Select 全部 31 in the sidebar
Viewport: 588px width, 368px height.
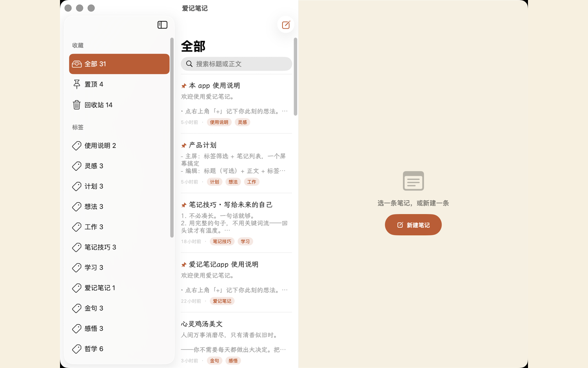coord(119,64)
